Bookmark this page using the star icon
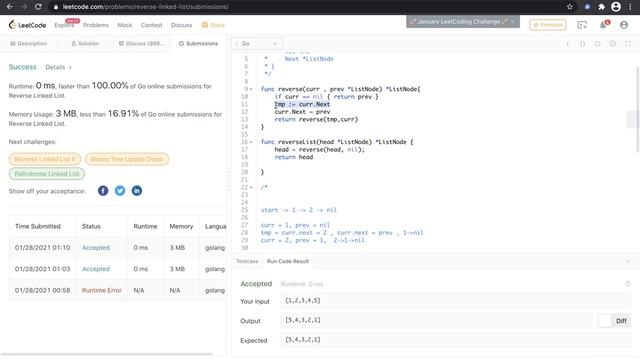This screenshot has height=360, width=640. click(x=569, y=7)
